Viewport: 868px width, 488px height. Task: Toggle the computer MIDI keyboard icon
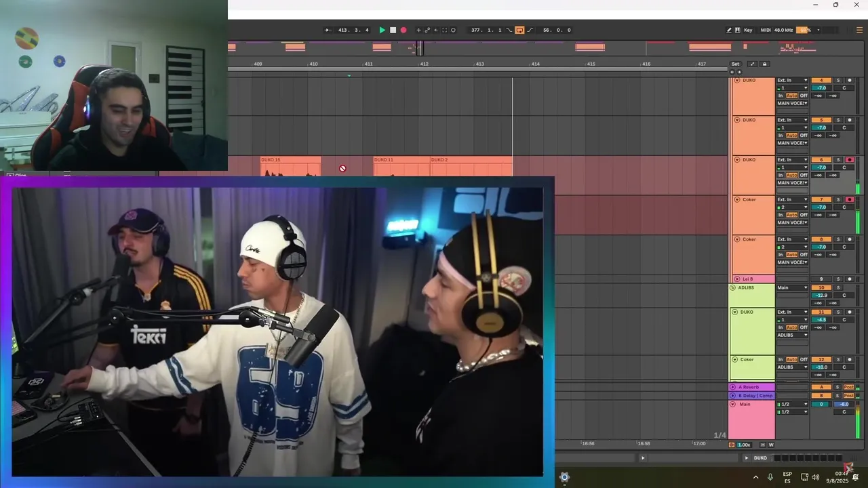click(738, 30)
